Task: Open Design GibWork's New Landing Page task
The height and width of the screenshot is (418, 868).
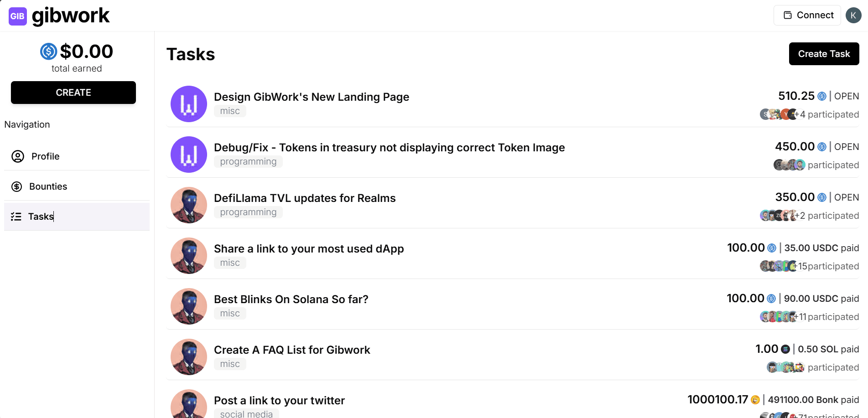Action: pos(312,97)
